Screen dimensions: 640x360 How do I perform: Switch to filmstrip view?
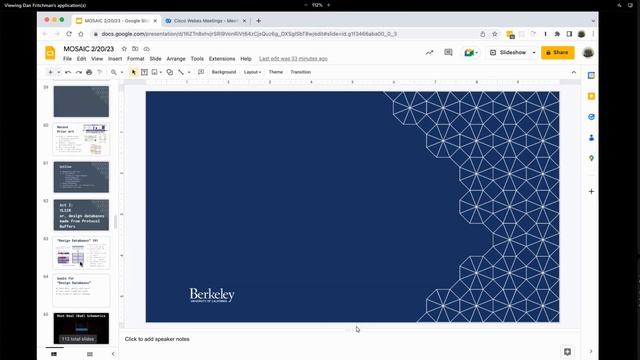coord(54,354)
